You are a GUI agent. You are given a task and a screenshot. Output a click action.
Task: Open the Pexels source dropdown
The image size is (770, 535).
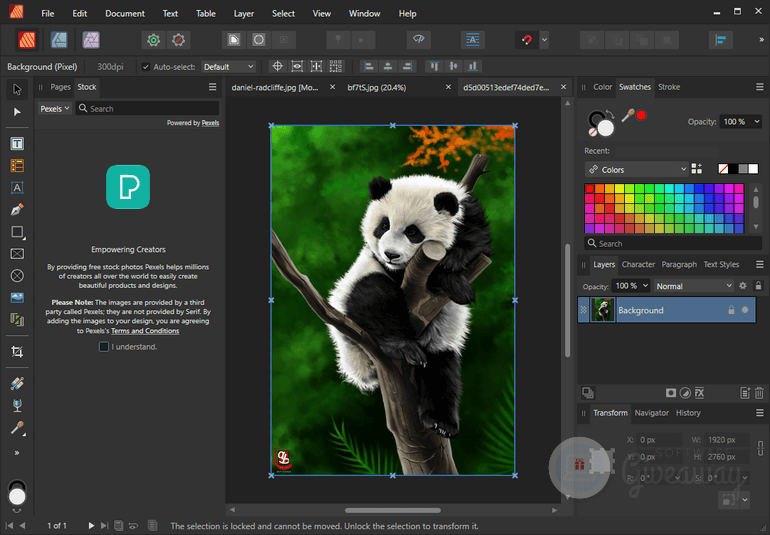coord(55,109)
